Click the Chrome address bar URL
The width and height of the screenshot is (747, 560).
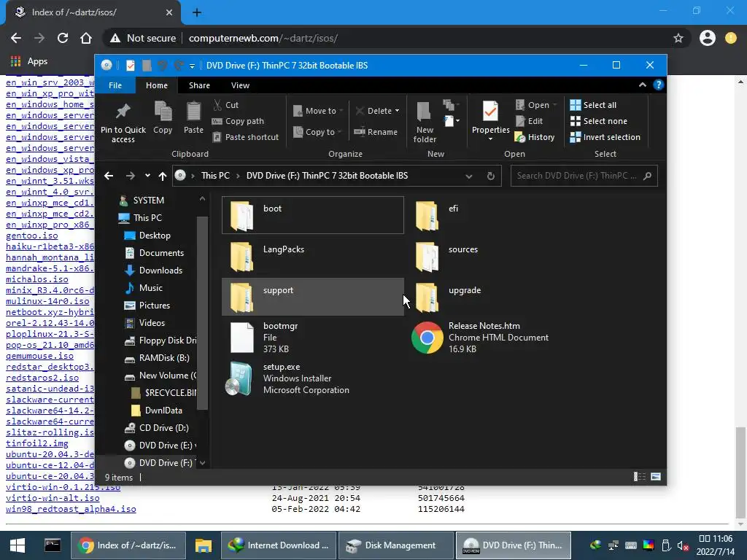[x=263, y=38]
